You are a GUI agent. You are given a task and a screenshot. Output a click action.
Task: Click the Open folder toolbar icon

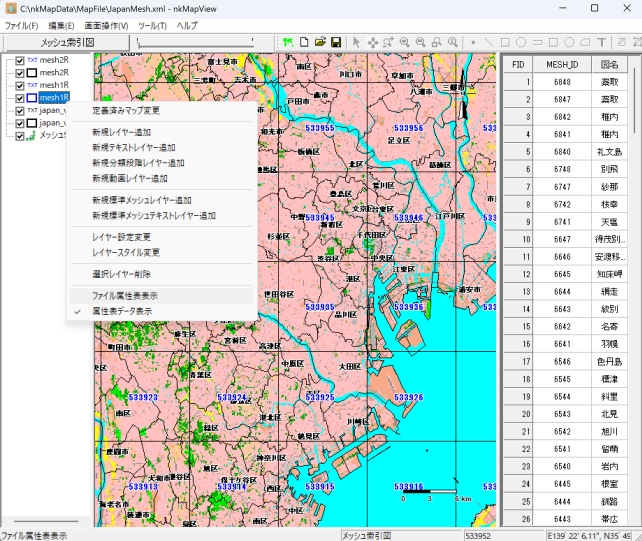[x=320, y=43]
